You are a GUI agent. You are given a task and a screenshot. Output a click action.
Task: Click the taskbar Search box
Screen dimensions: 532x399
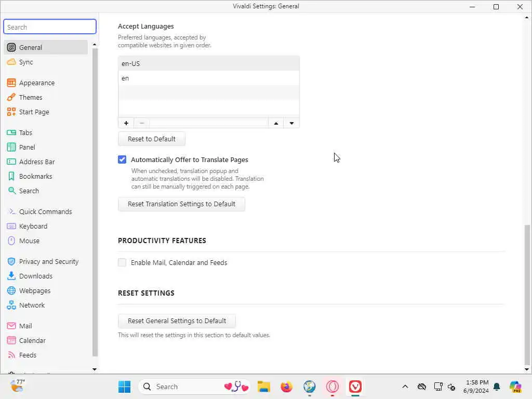point(194,387)
